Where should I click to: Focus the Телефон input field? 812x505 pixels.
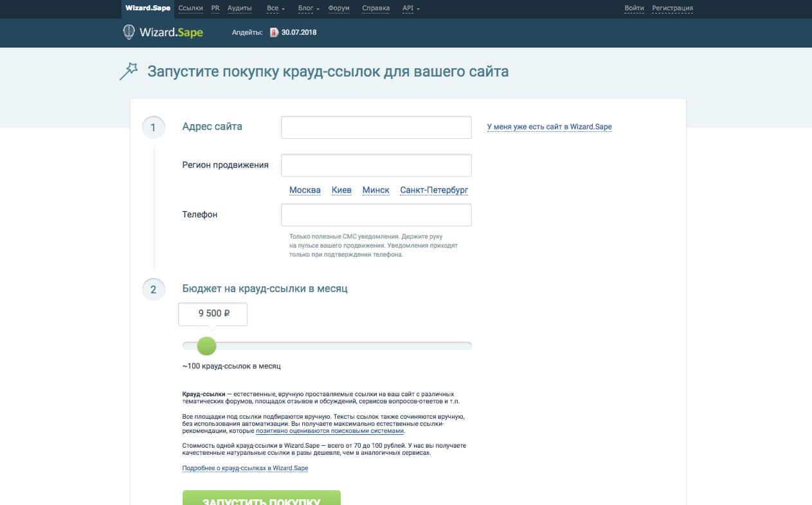376,215
